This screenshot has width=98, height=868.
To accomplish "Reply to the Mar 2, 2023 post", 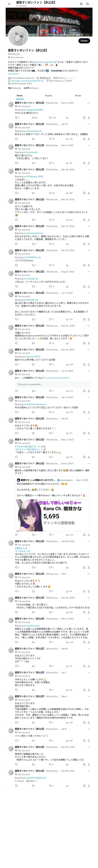I will [17, 163].
